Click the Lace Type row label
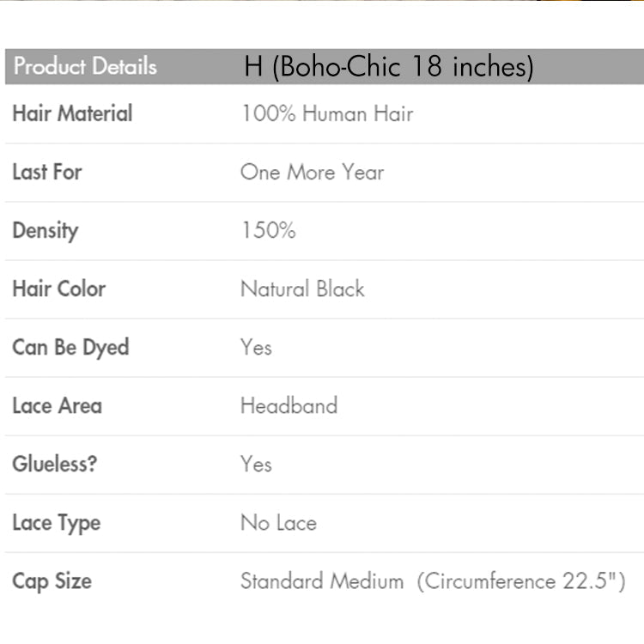This screenshot has width=644, height=644. click(x=56, y=522)
